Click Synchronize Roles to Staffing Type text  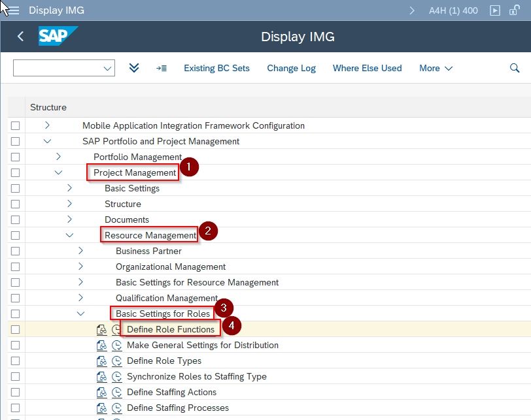click(x=197, y=376)
